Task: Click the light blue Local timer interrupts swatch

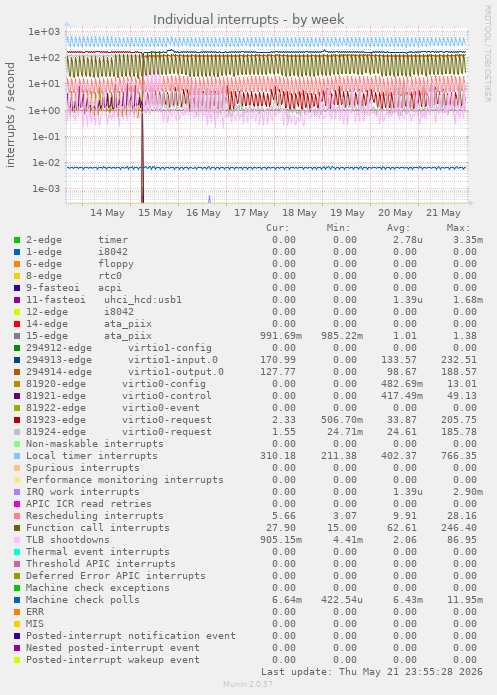Action: 17,456
